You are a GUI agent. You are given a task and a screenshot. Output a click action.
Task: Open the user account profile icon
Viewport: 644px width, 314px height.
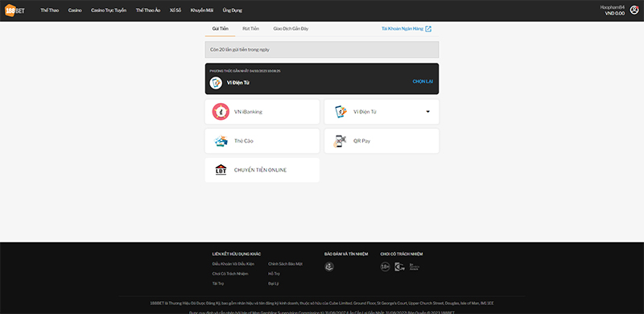(x=634, y=10)
